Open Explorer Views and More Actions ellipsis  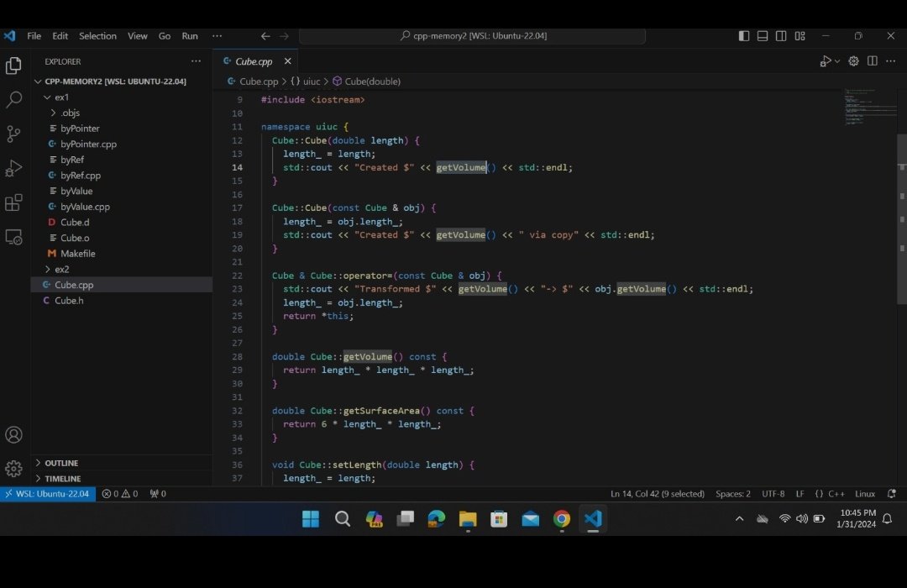click(196, 60)
